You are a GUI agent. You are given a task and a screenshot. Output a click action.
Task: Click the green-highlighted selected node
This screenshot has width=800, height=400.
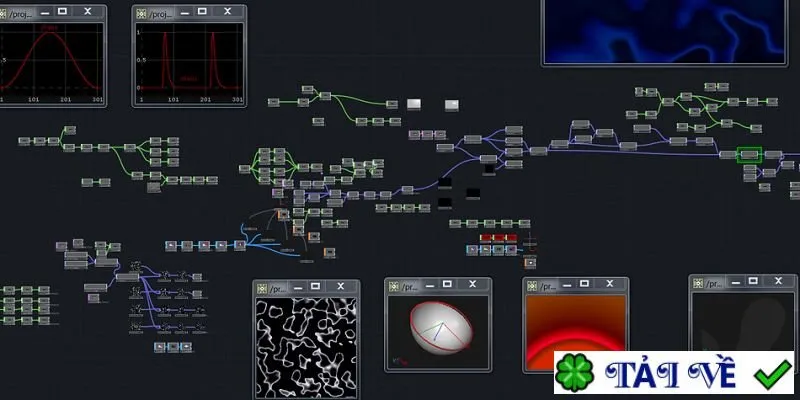[x=749, y=155]
